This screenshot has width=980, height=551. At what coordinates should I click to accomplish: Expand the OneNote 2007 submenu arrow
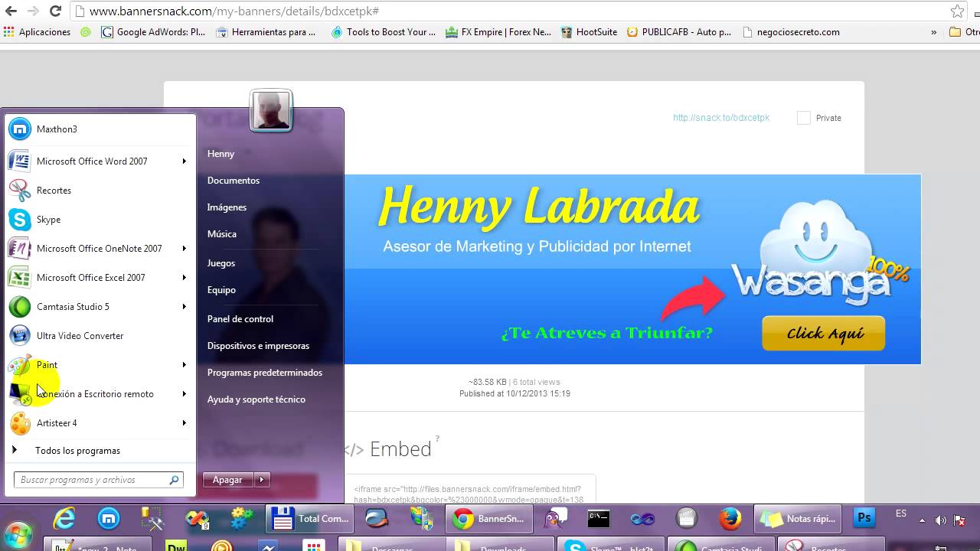pos(185,249)
